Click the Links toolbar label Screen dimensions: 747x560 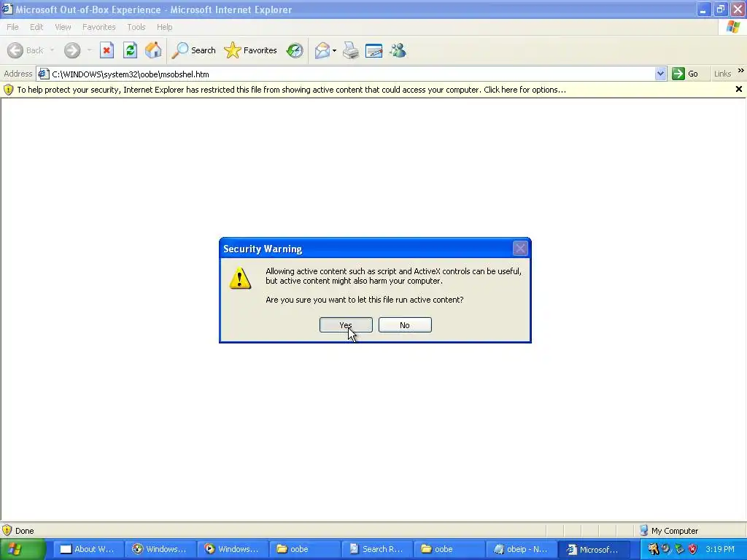point(722,74)
